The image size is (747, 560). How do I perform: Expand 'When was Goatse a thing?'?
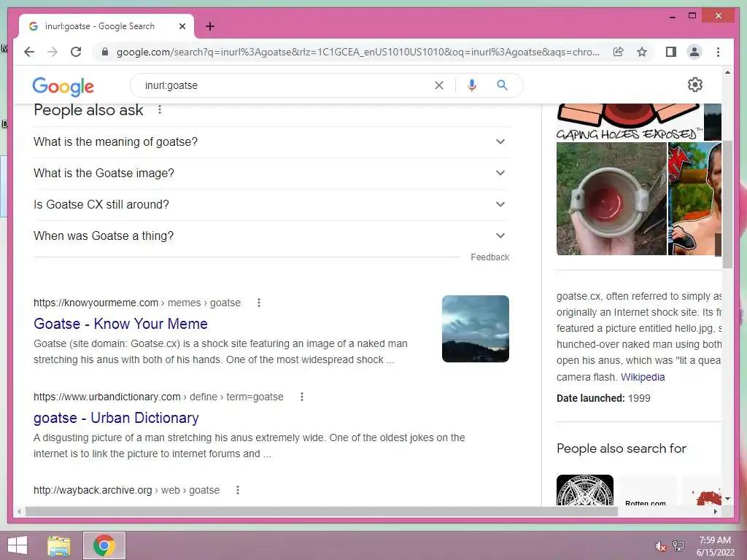(x=271, y=236)
